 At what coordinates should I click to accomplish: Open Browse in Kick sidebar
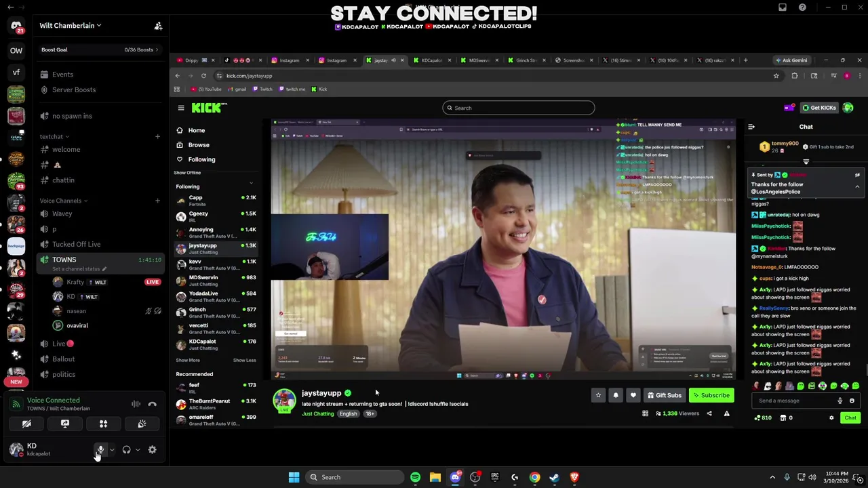pos(199,145)
